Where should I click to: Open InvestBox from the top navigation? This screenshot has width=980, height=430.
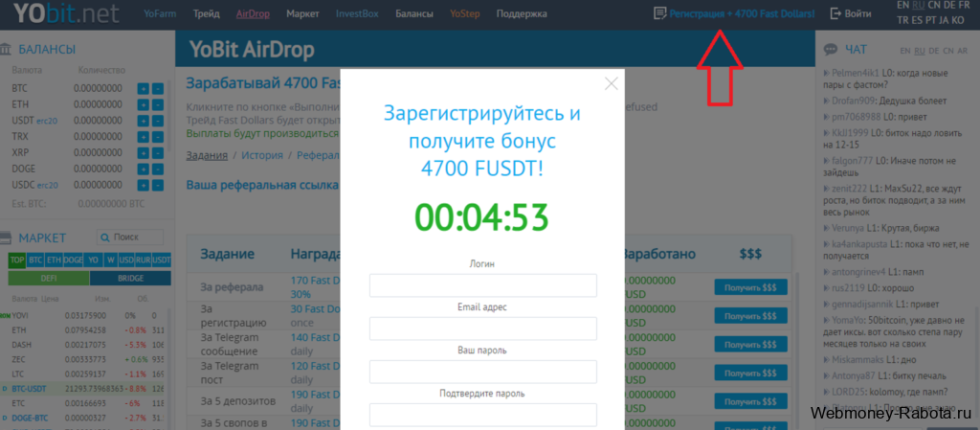[x=357, y=13]
